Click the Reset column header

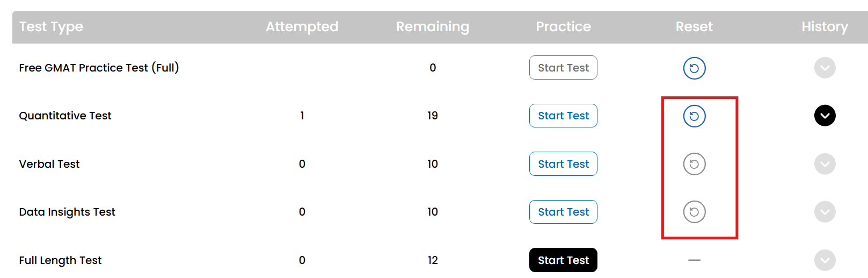694,27
